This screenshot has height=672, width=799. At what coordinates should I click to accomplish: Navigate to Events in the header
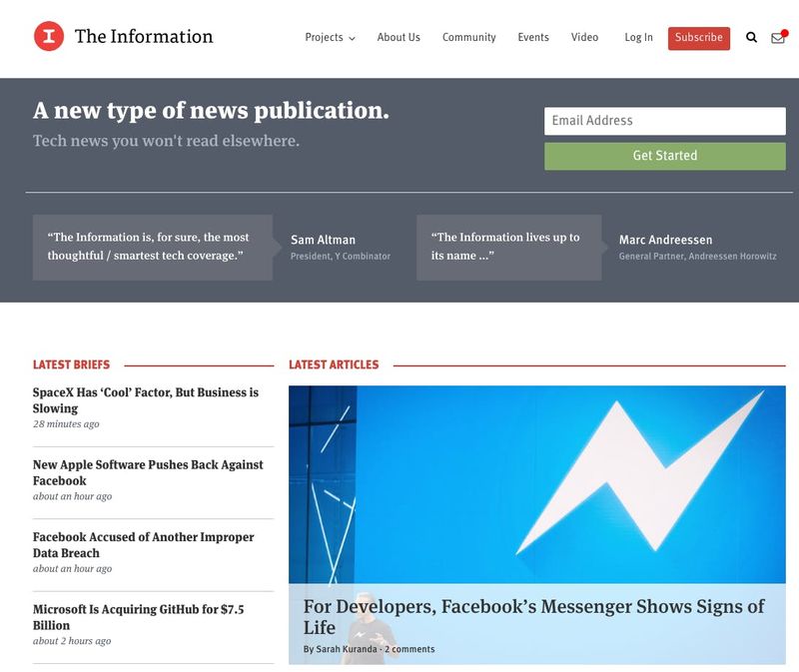[532, 38]
